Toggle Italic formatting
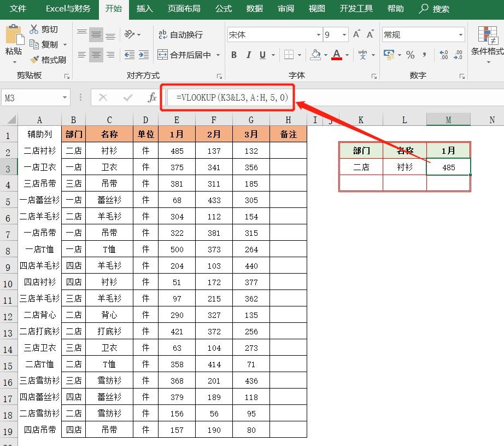Viewport: 504px width, 446px height. tap(249, 55)
